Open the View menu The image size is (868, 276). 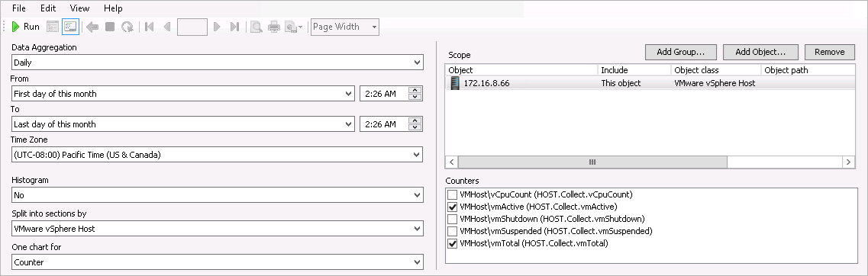tap(79, 8)
